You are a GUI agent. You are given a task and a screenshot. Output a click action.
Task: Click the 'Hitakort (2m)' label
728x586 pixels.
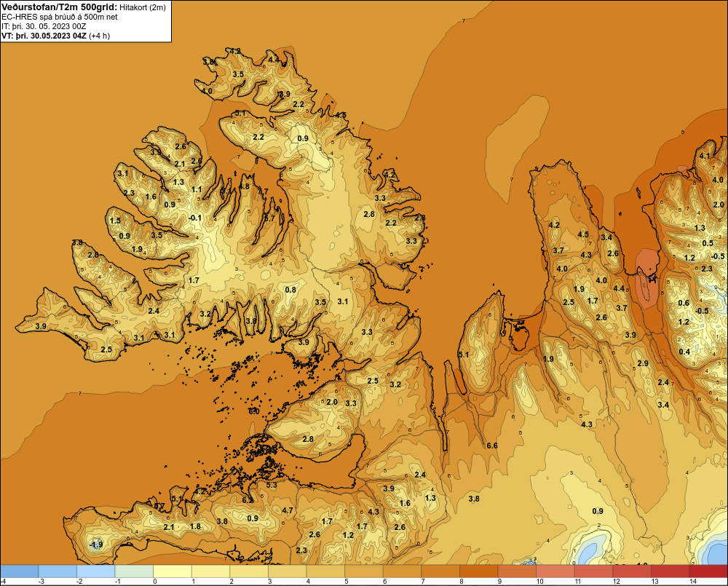[x=143, y=7]
